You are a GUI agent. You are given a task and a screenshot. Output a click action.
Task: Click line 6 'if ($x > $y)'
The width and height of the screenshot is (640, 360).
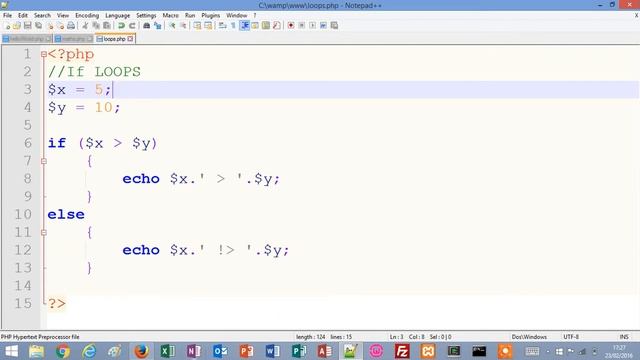coord(102,143)
